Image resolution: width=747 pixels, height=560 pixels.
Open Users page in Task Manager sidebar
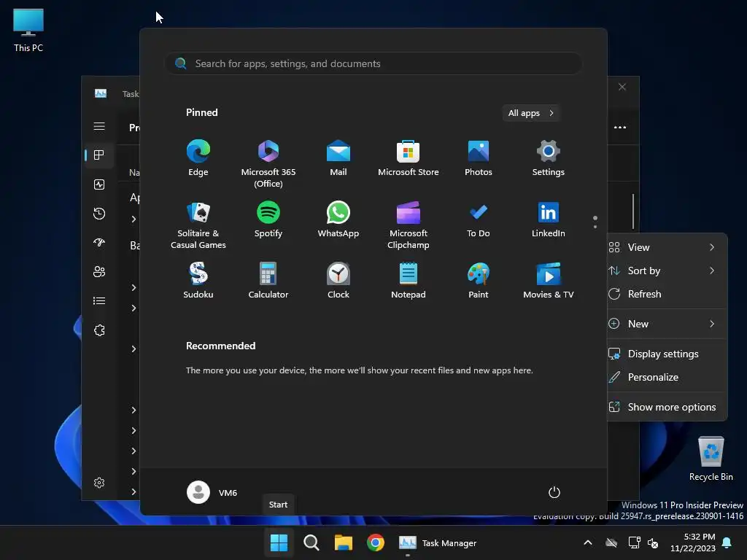click(99, 272)
